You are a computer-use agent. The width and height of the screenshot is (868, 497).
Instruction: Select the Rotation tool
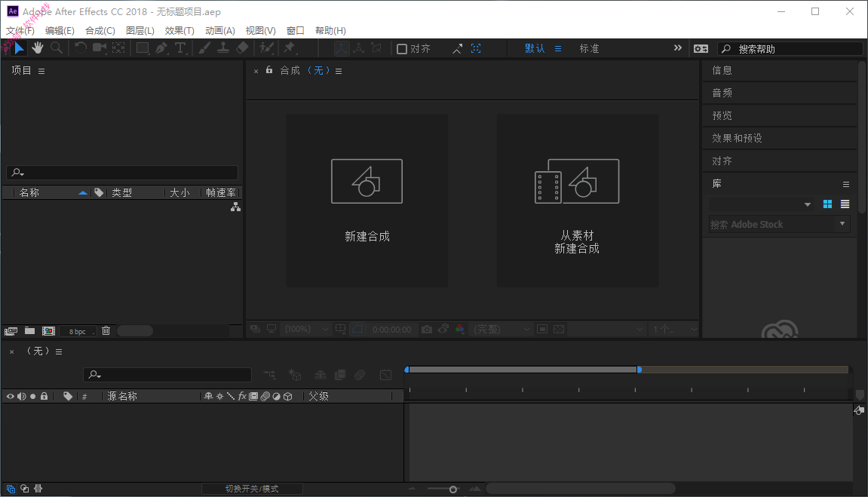(x=81, y=48)
